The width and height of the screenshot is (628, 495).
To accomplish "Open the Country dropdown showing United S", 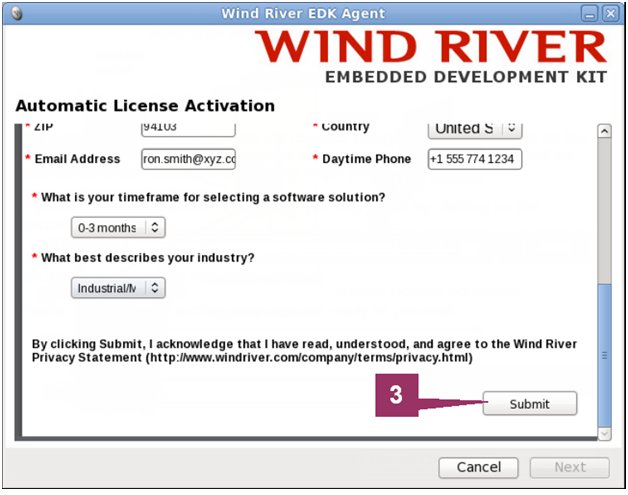I will tap(476, 128).
